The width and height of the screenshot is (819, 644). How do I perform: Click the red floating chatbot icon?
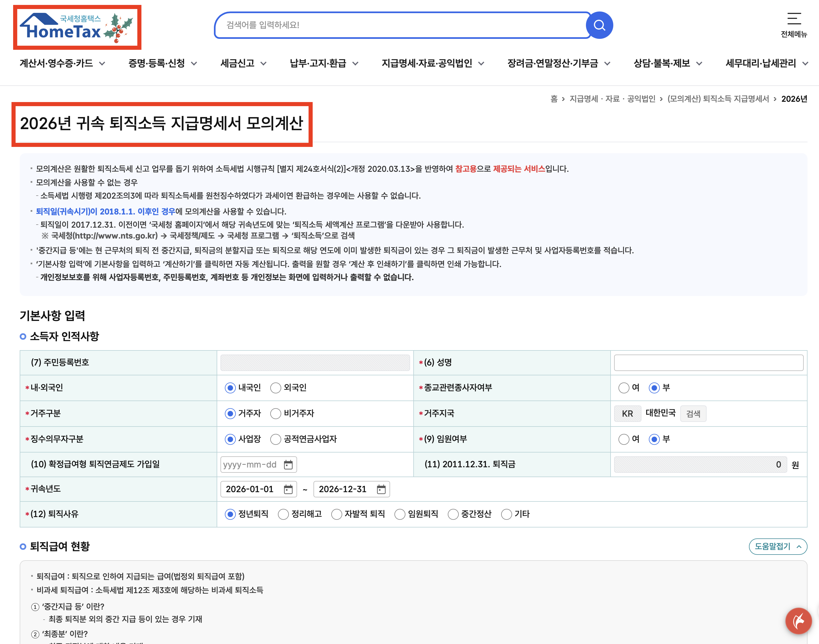coord(798,621)
